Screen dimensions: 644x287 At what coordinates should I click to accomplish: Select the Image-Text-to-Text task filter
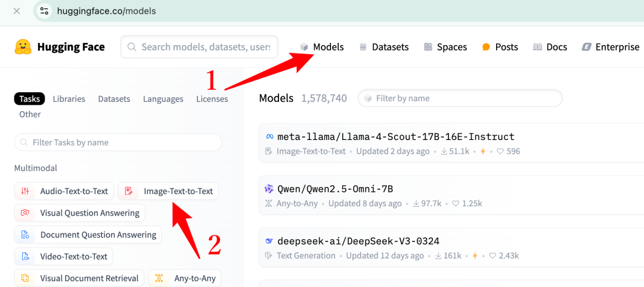point(168,191)
